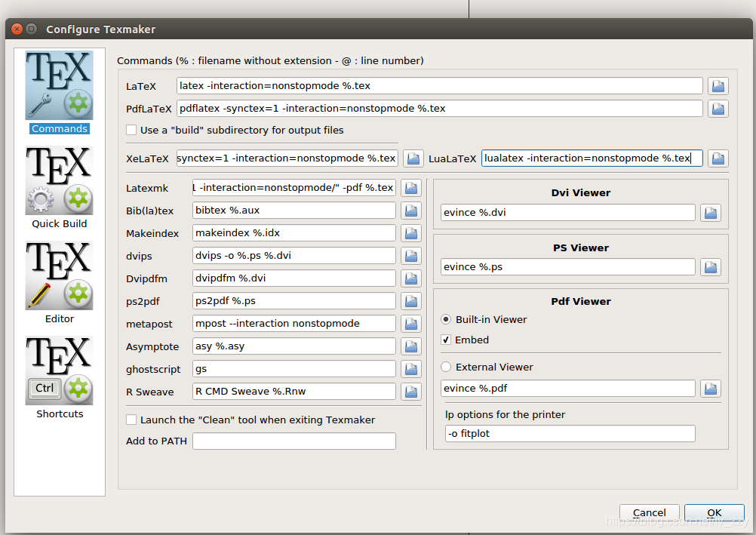The image size is (756, 535).
Task: Close the Configure Texmaker dialog
Action: coord(17,29)
